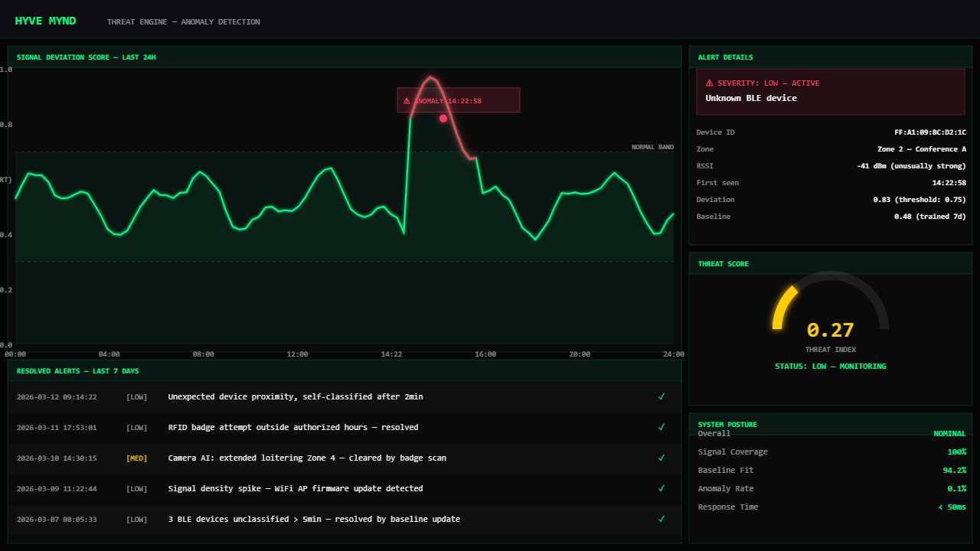Viewport: 980px width, 551px height.
Task: Click the NORMAL BAND label on chart
Action: coord(652,147)
